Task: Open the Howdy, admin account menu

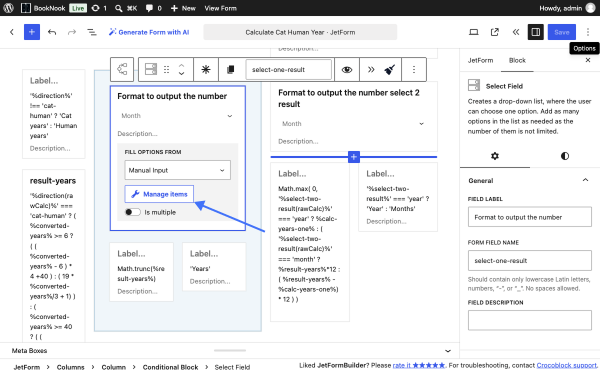Action: click(567, 8)
